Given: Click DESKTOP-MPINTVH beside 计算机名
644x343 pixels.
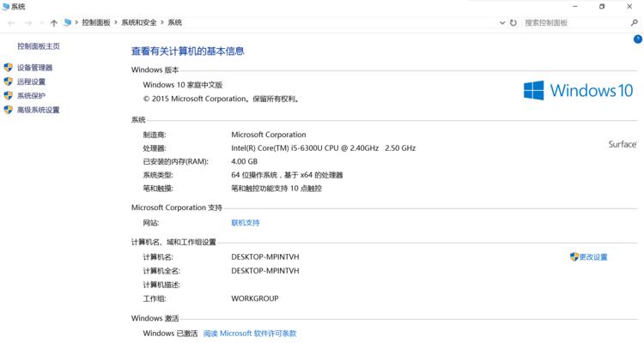Looking at the screenshot, I should pyautogui.click(x=265, y=257).
